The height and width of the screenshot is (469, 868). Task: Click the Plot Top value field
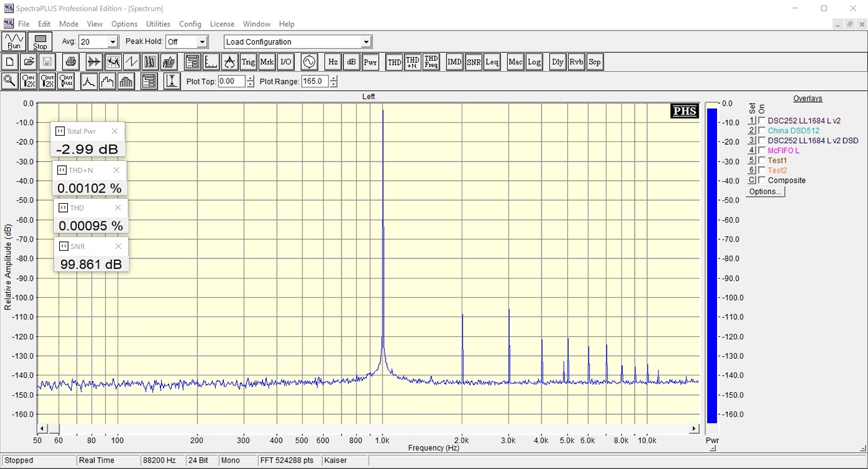(231, 81)
